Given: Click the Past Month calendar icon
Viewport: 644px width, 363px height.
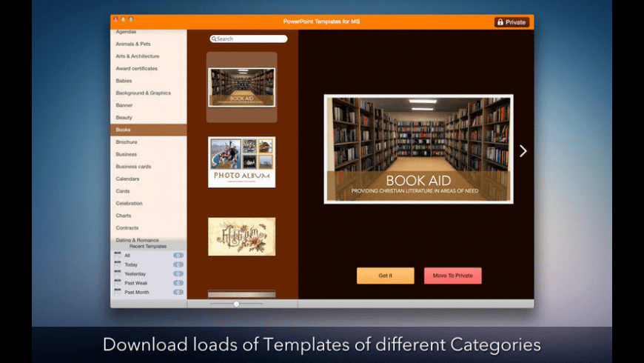Looking at the screenshot, I should pos(118,293).
